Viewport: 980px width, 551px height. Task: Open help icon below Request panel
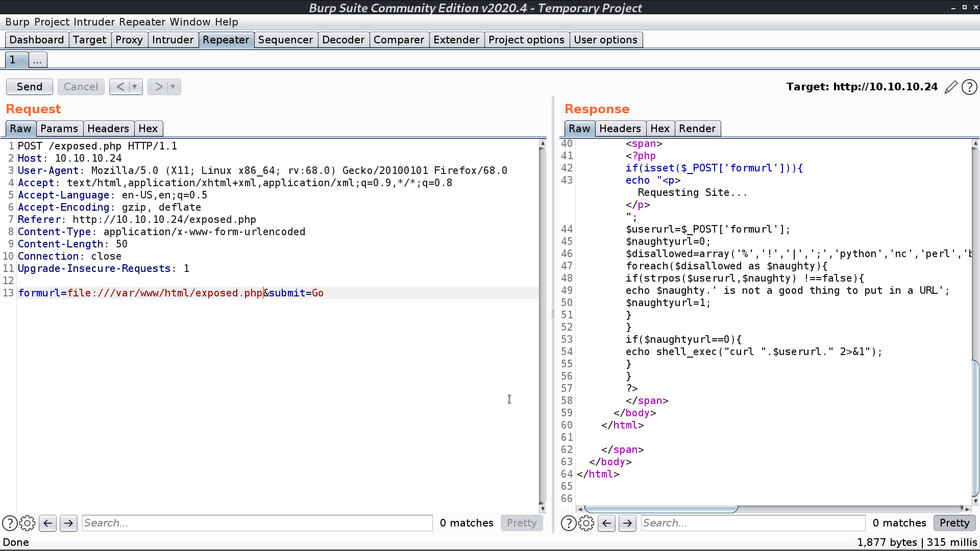(10, 523)
